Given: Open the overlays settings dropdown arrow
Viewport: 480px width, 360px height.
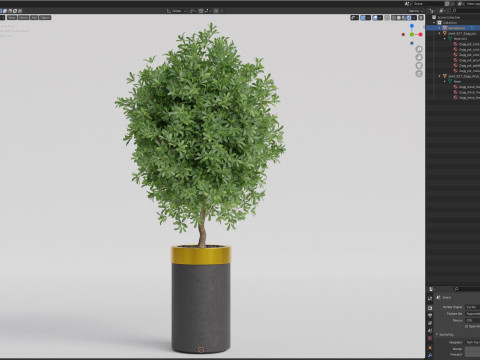Looking at the screenshot, I should point(380,18).
